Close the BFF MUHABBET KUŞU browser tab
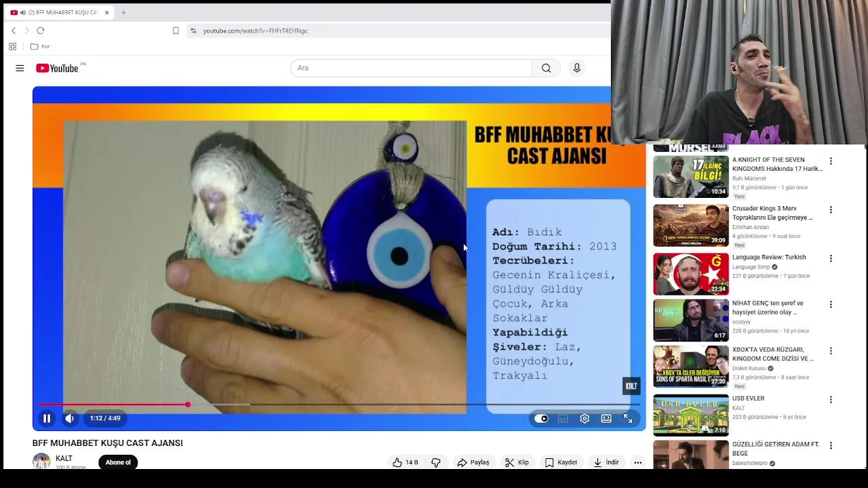This screenshot has width=868, height=488. coord(106,12)
